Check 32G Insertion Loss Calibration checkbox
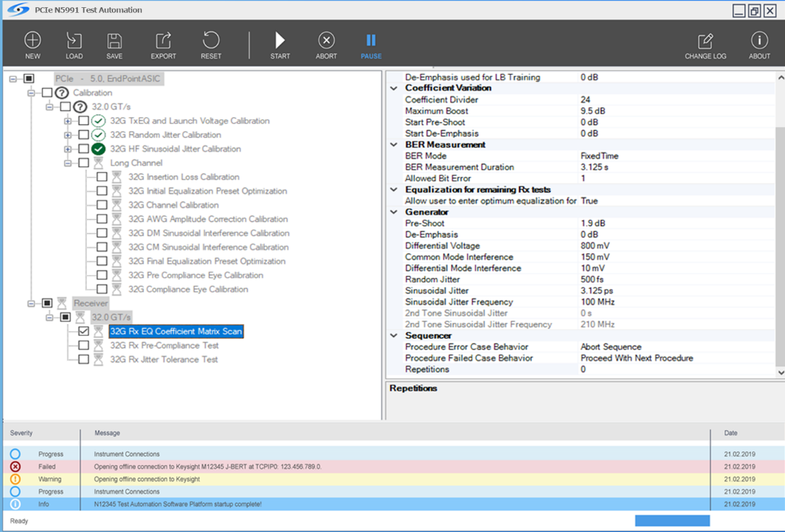 (x=101, y=177)
